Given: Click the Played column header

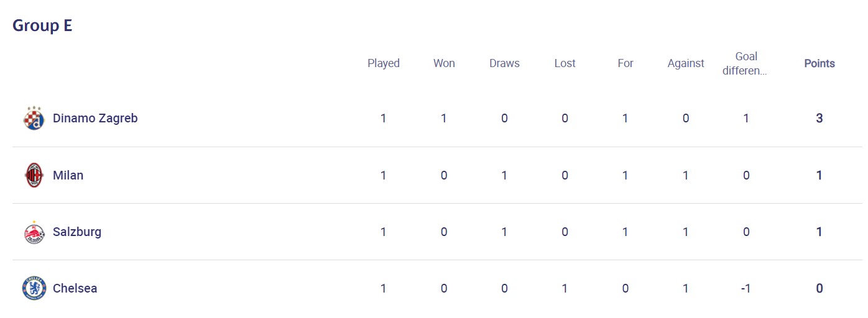Looking at the screenshot, I should click(383, 63).
